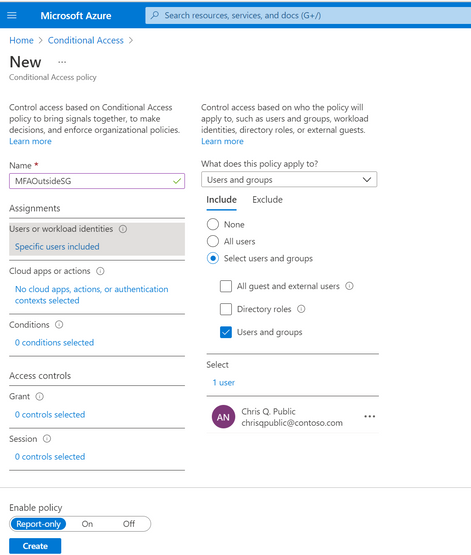Select the All users radio button
Screen dimensions: 471x555
[x=213, y=241]
